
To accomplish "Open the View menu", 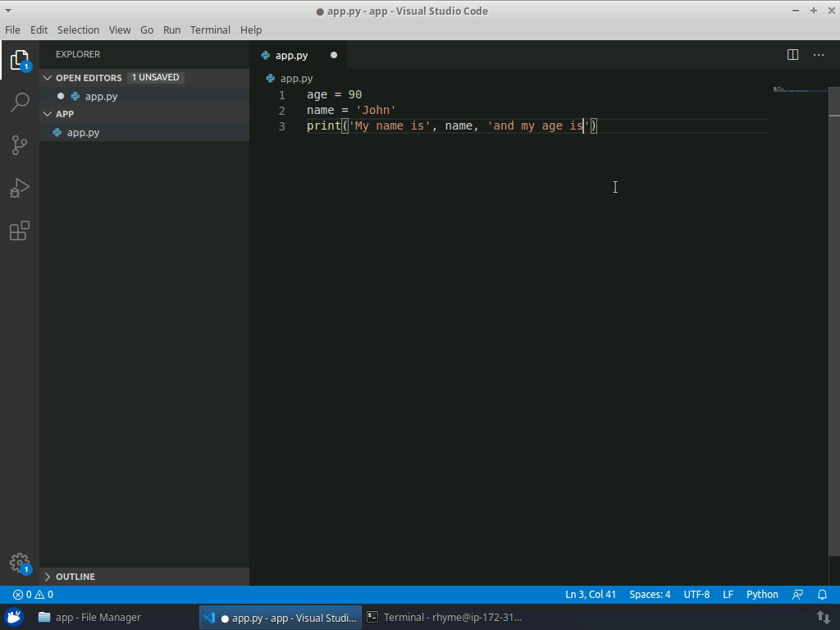I will 120,30.
